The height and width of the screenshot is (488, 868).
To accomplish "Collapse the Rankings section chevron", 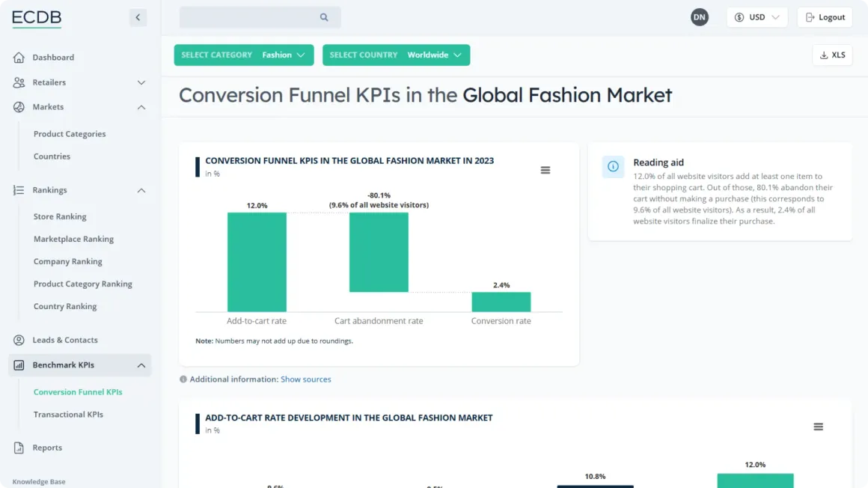I will (x=141, y=190).
